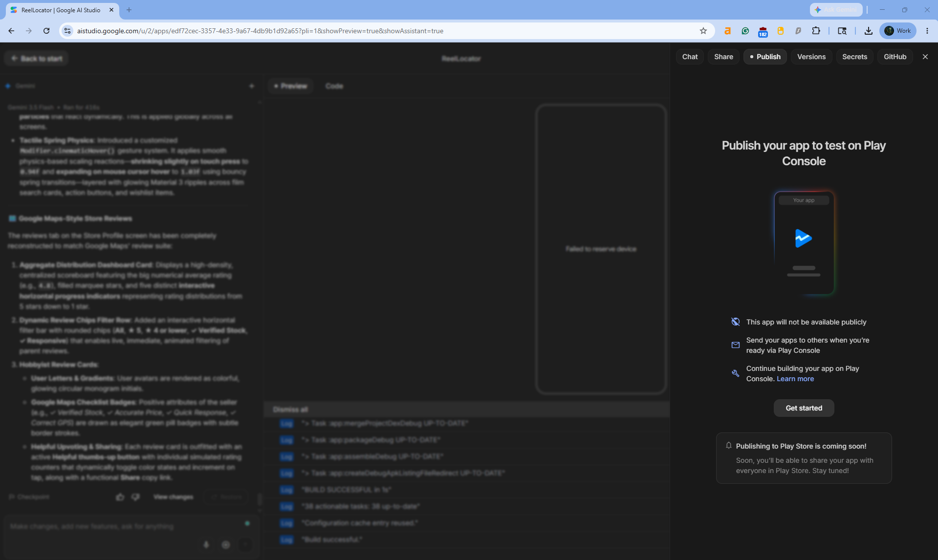Click View changes
Screen dimensions: 938x560
pyautogui.click(x=173, y=497)
